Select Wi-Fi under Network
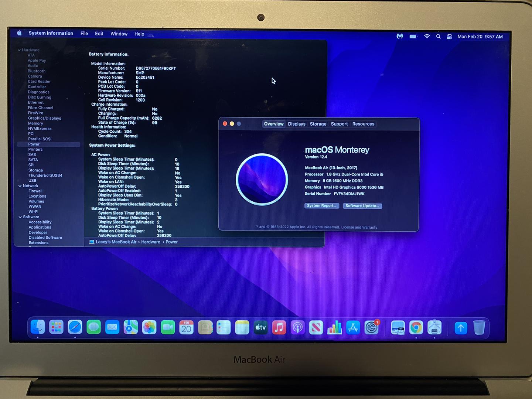The width and height of the screenshot is (532, 399). [33, 212]
